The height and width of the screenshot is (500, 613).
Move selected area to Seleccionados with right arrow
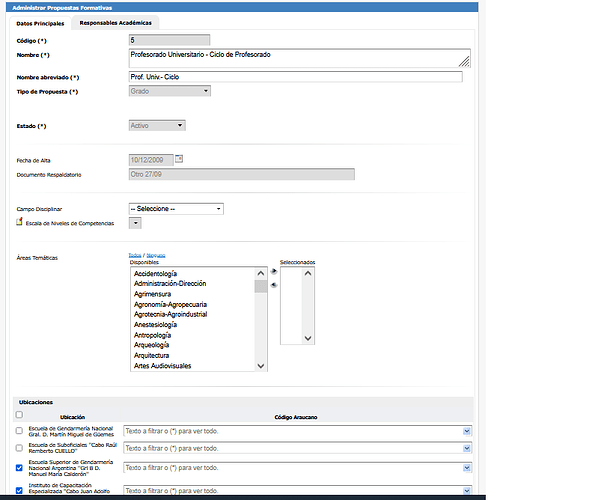[x=274, y=271]
